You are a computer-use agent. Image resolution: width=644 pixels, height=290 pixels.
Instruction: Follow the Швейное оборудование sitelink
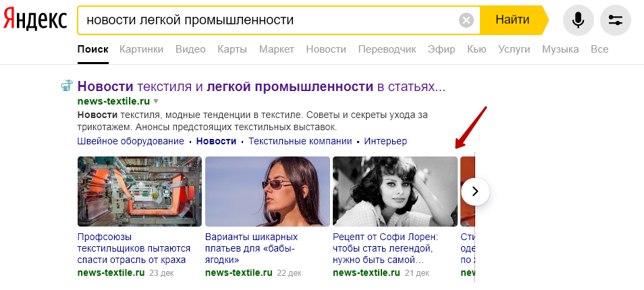click(130, 141)
